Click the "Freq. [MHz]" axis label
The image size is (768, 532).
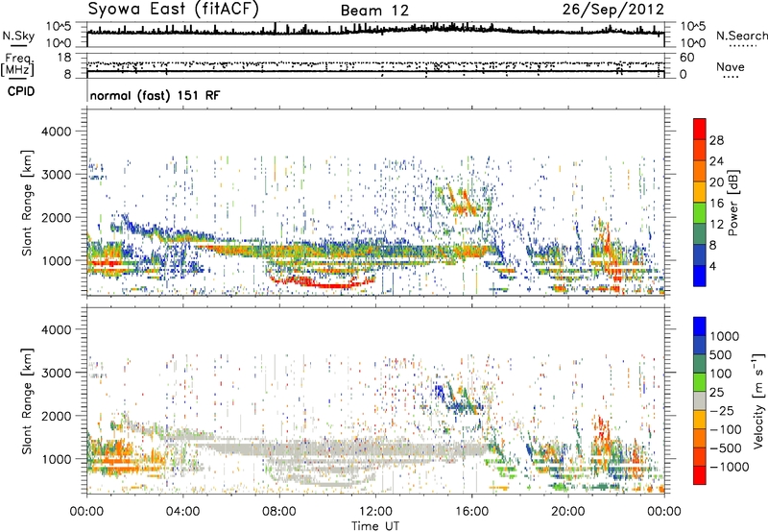17,65
